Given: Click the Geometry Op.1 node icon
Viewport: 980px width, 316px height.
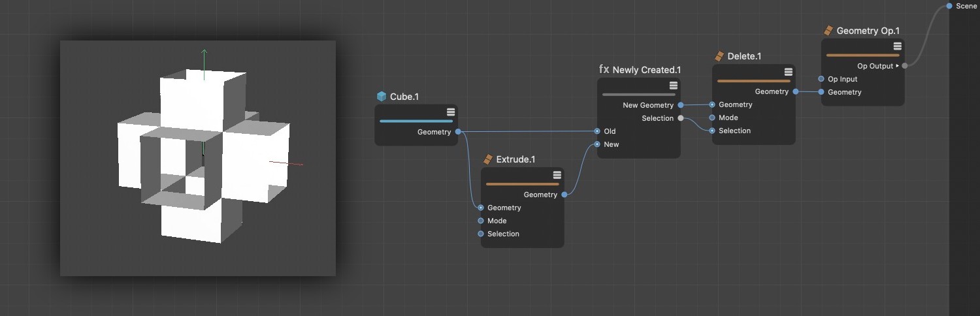Looking at the screenshot, I should click(828, 31).
